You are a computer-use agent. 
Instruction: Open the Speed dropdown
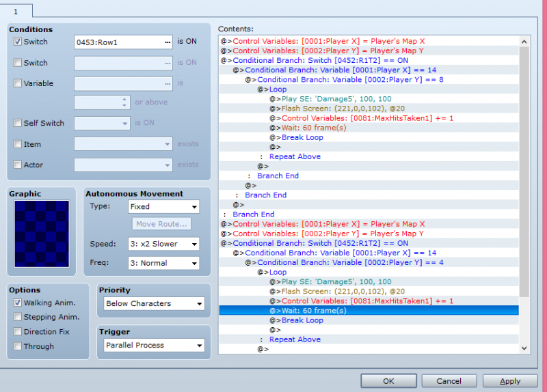click(x=163, y=244)
